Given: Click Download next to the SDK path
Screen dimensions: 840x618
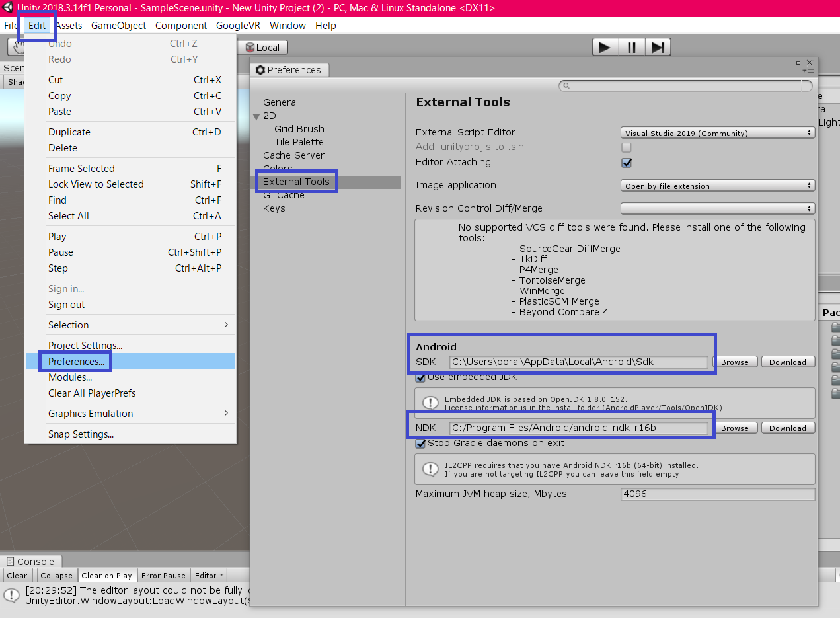Looking at the screenshot, I should [788, 362].
